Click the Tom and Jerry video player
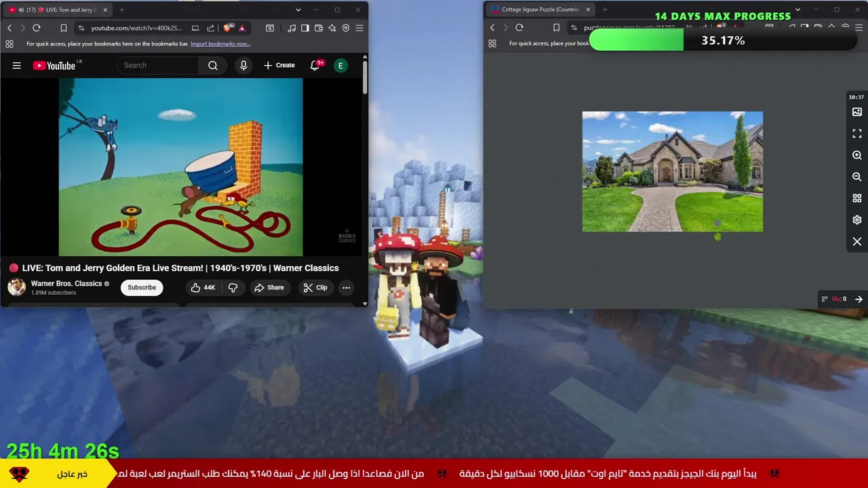The height and width of the screenshot is (488, 868). click(181, 167)
